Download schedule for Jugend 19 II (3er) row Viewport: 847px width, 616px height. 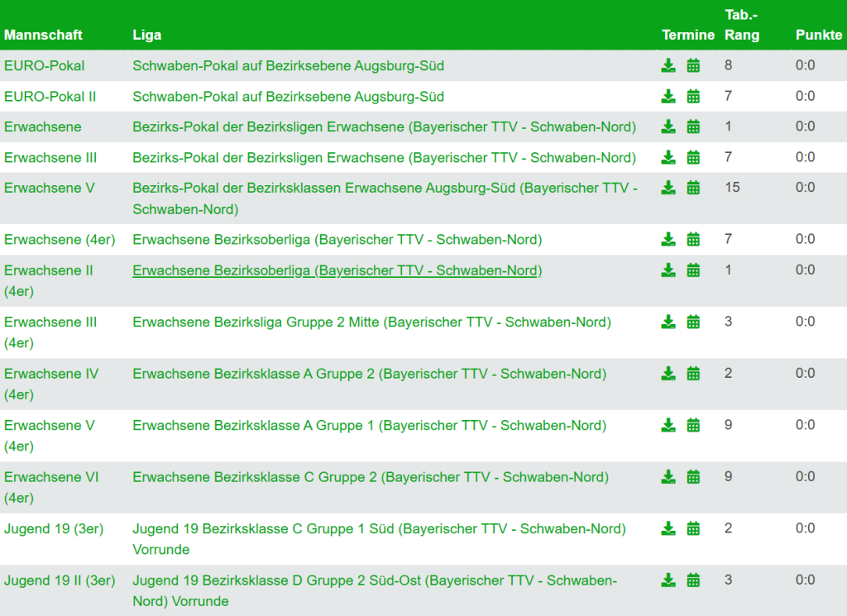tap(668, 580)
